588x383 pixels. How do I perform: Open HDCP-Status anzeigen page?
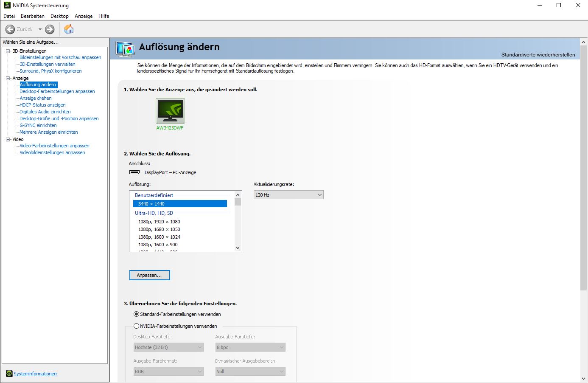(42, 105)
